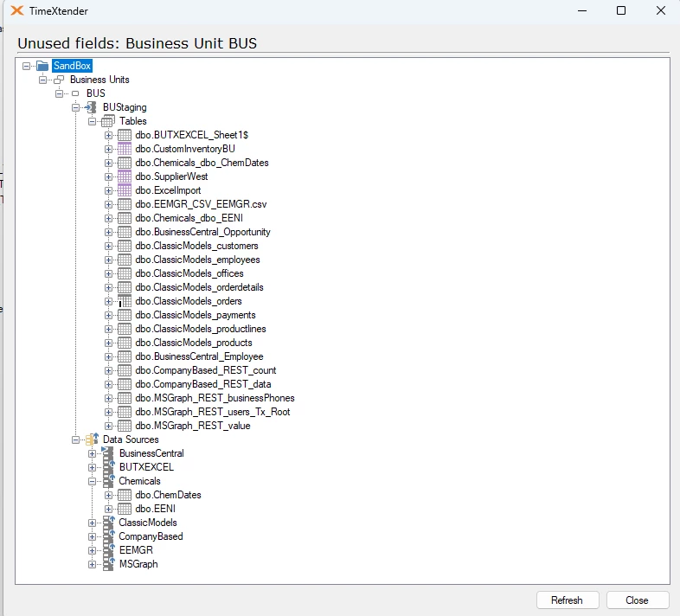Click the SandBox folder icon
Image resolution: width=680 pixels, height=616 pixels.
point(42,66)
